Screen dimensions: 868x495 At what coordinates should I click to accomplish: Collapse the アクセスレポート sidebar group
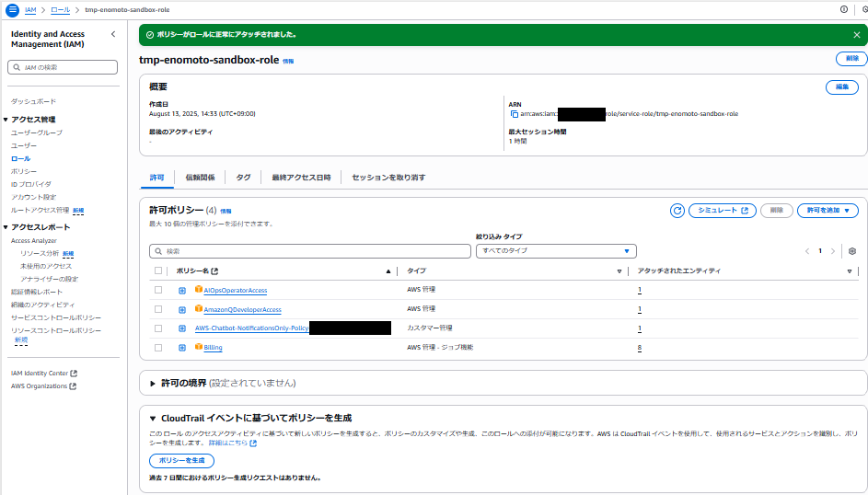click(x=6, y=227)
